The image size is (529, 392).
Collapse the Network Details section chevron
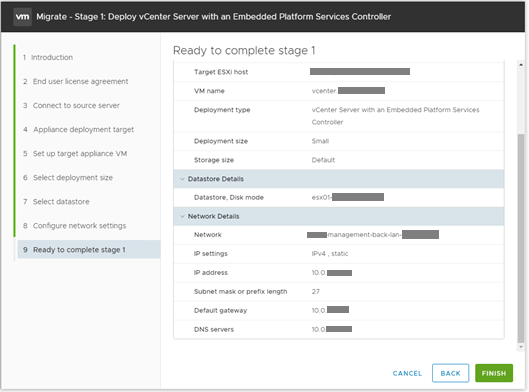point(182,216)
